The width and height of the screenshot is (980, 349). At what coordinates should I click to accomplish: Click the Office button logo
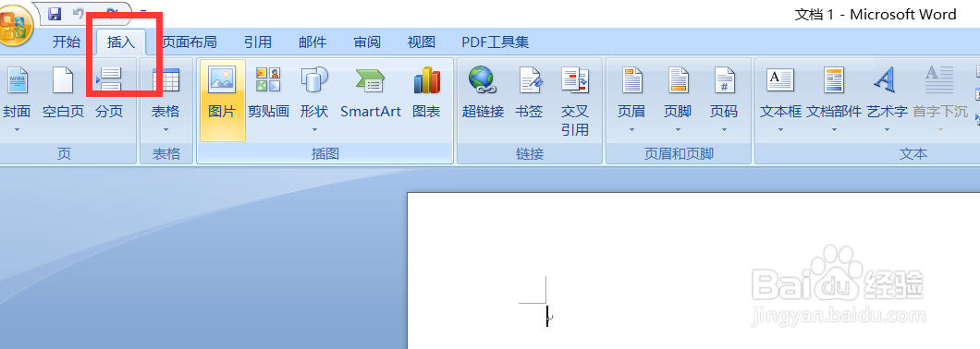tap(14, 25)
